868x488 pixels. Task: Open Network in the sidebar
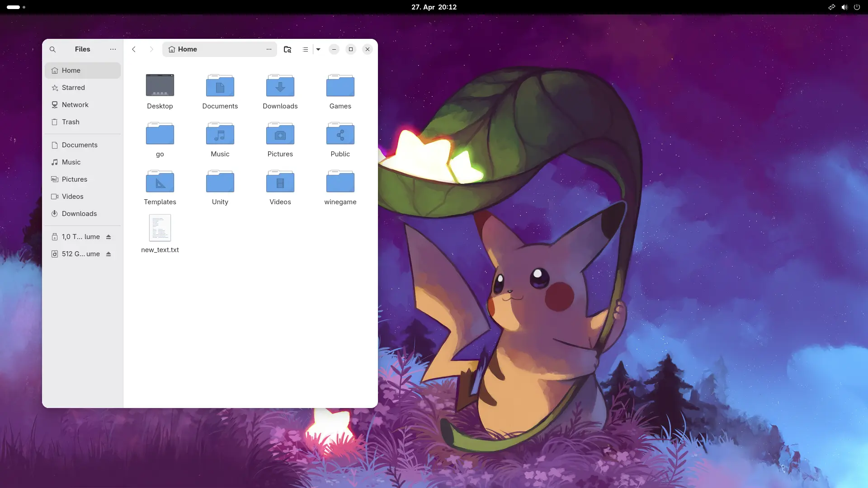tap(83, 105)
